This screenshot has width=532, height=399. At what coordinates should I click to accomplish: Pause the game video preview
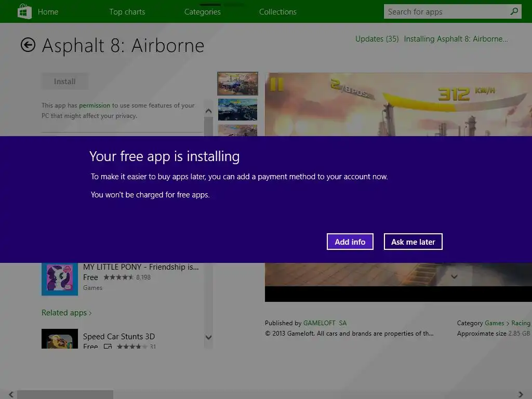[276, 85]
